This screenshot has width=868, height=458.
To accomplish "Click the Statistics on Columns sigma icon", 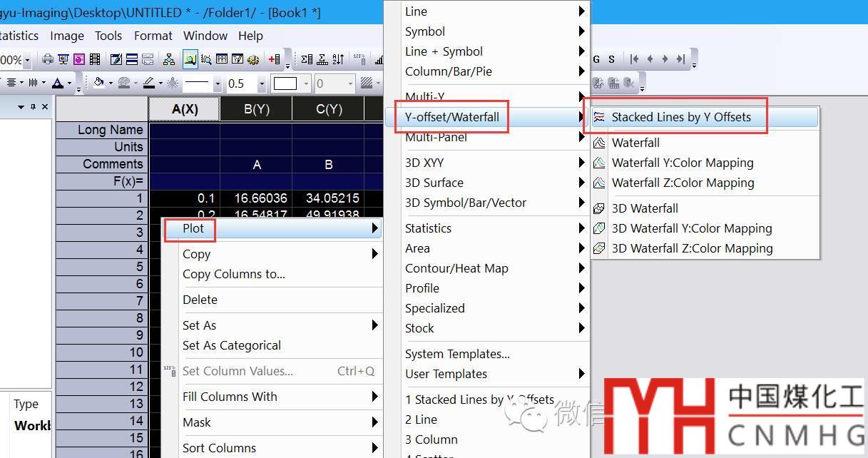I will point(307,59).
